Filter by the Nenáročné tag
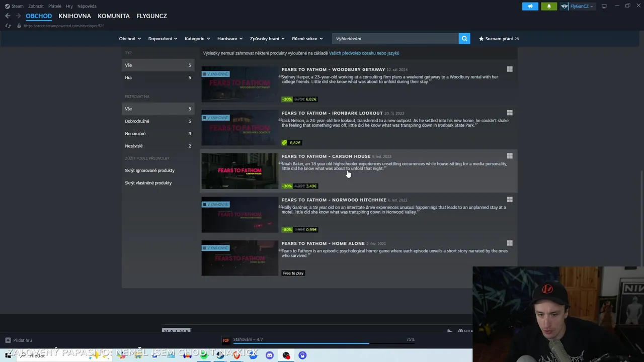Image resolution: width=644 pixels, height=362 pixels. (x=158, y=134)
